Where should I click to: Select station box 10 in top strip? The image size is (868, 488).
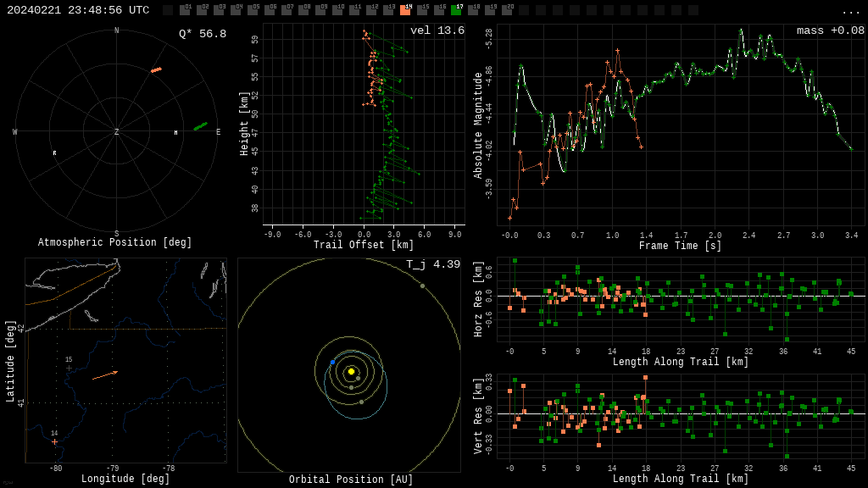[337, 10]
